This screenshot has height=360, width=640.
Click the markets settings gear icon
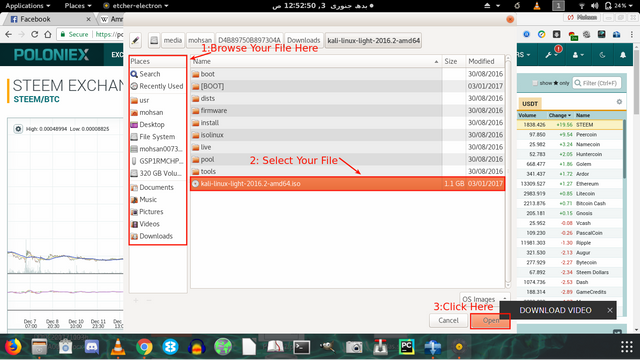(x=619, y=102)
